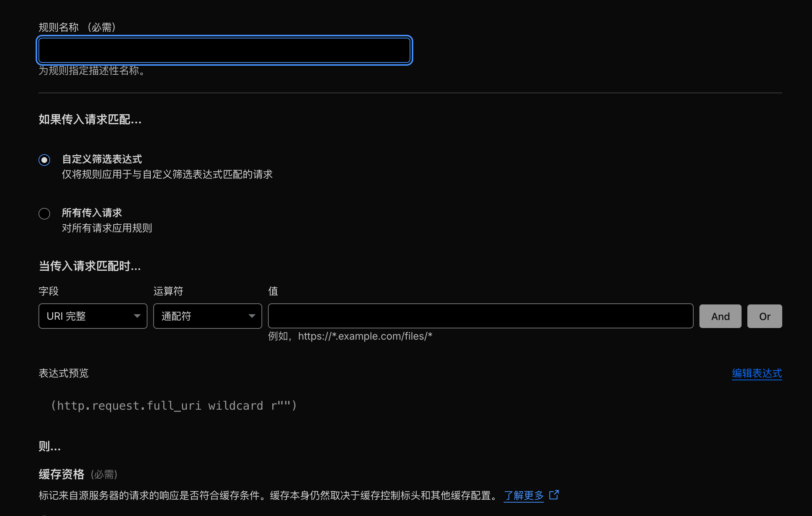Click the 规则名称 text input field
This screenshot has height=516, width=812.
224,50
